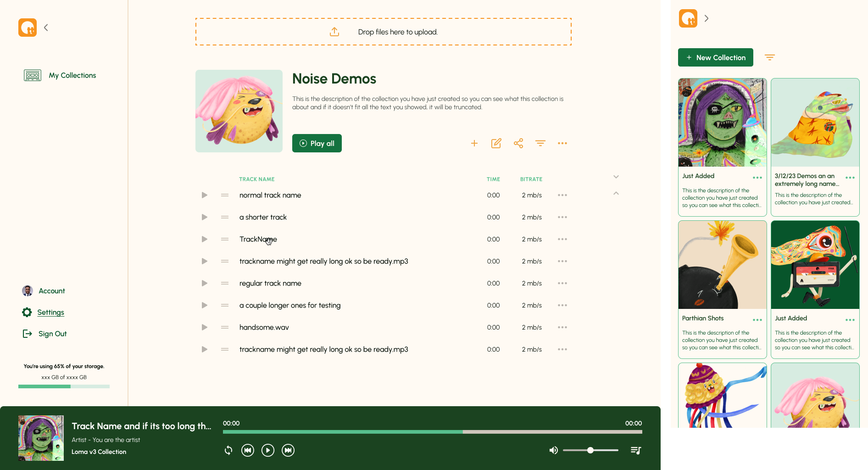The image size is (868, 470).
Task: Click BITRATE column header
Action: point(531,179)
